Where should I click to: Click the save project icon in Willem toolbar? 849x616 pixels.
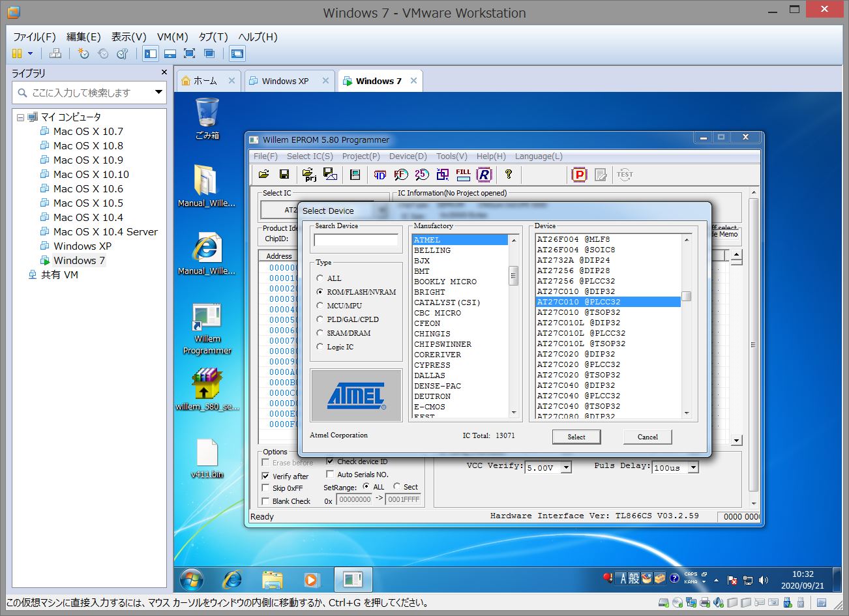tap(331, 174)
